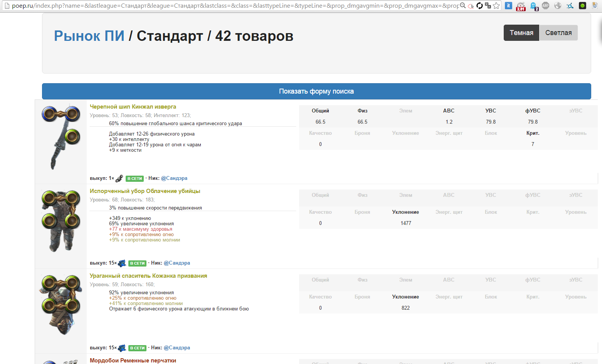The height and width of the screenshot is (364, 602).
Task: Open item Мордобои Ременные перчатки
Action: pyautogui.click(x=133, y=361)
